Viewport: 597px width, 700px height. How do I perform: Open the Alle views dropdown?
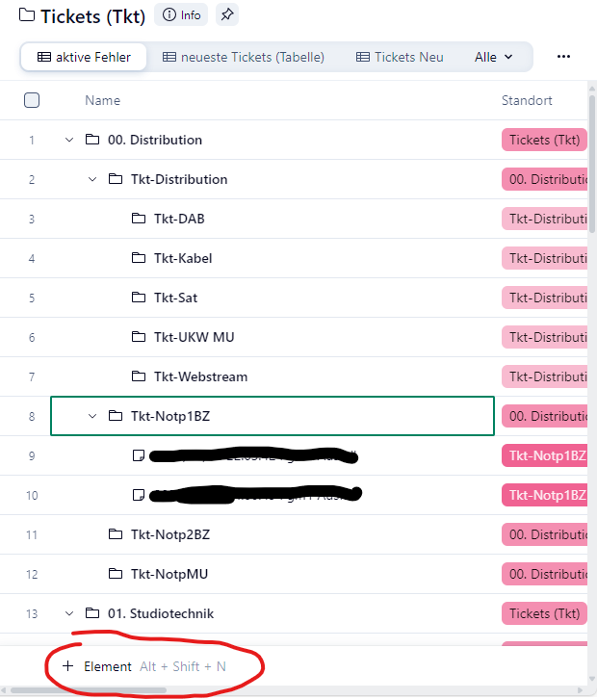point(493,57)
